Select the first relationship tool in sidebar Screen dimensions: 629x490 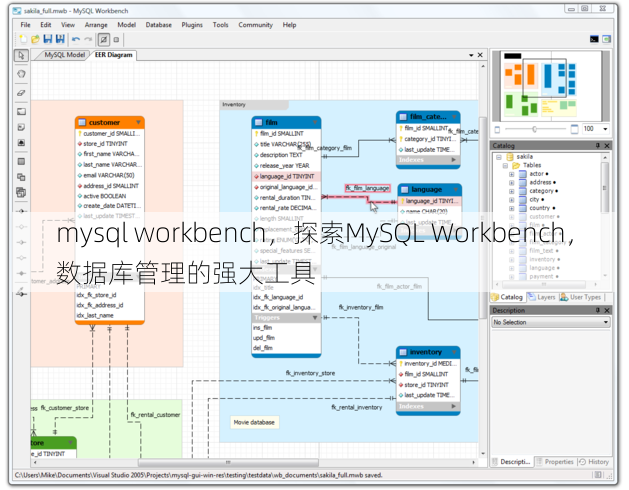(x=21, y=211)
